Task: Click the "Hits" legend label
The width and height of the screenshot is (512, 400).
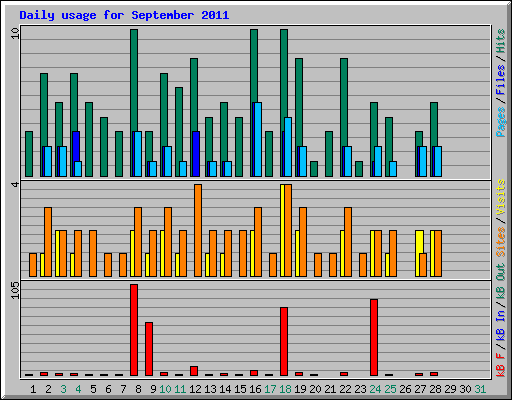Action: pos(501,41)
